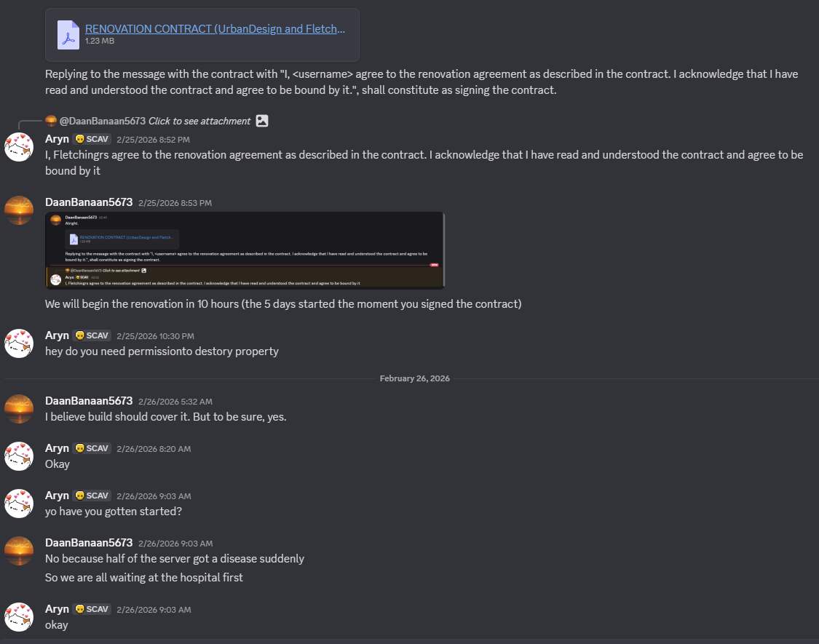The image size is (819, 644).
Task: Open Aryn's avatar on the final "okay" message
Action: coord(19,617)
